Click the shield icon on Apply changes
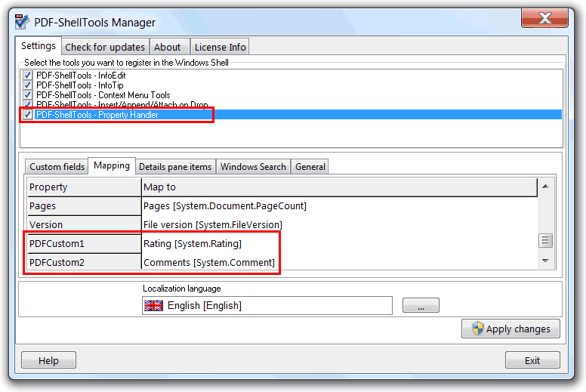The height and width of the screenshot is (392, 586). (477, 329)
